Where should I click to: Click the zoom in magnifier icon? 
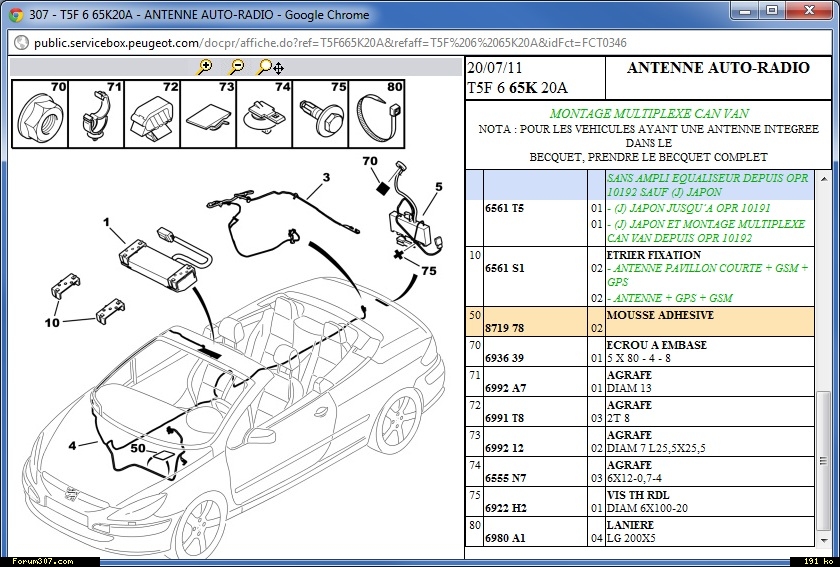(x=204, y=67)
